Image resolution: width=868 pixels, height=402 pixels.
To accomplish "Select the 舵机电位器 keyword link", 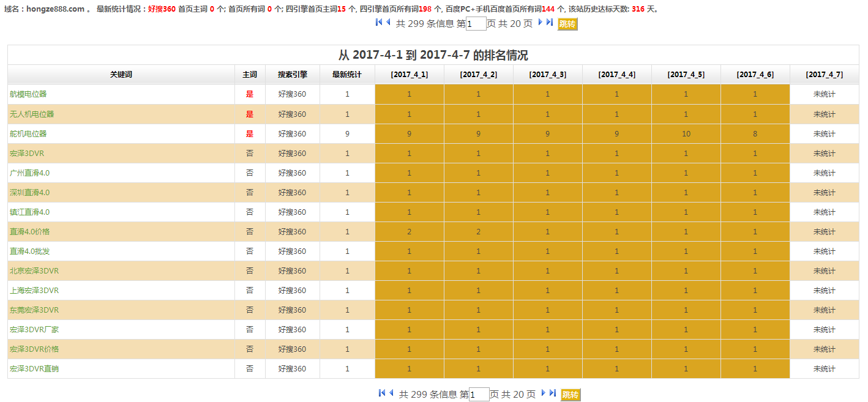I will pyautogui.click(x=28, y=133).
